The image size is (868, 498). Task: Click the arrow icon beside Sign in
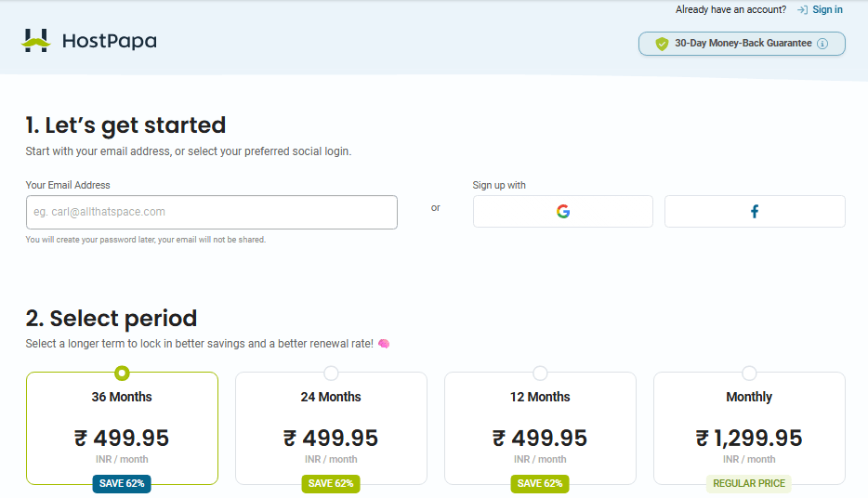802,10
